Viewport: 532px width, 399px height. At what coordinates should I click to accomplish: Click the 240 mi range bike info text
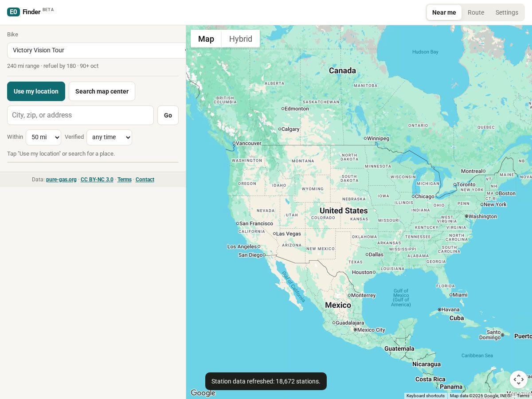pos(53,66)
